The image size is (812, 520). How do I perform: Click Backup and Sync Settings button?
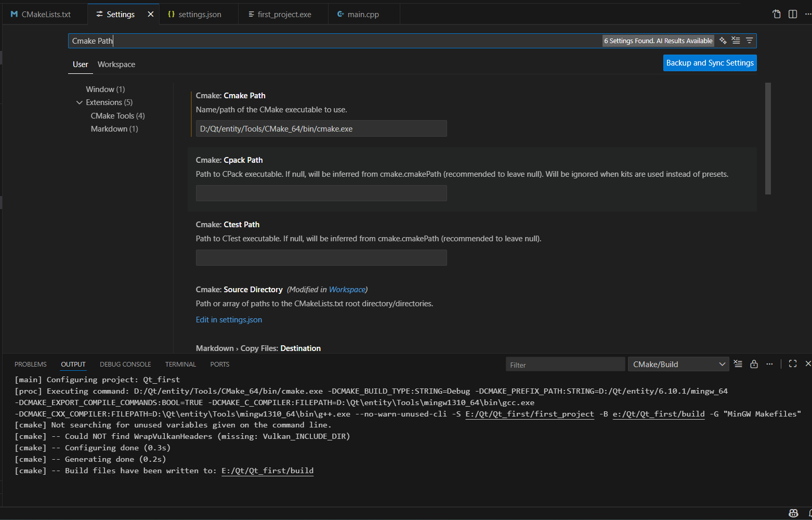[x=710, y=63]
